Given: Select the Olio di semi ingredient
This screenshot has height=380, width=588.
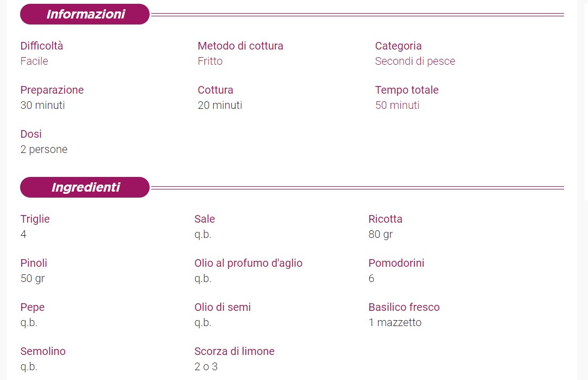Looking at the screenshot, I should [222, 307].
